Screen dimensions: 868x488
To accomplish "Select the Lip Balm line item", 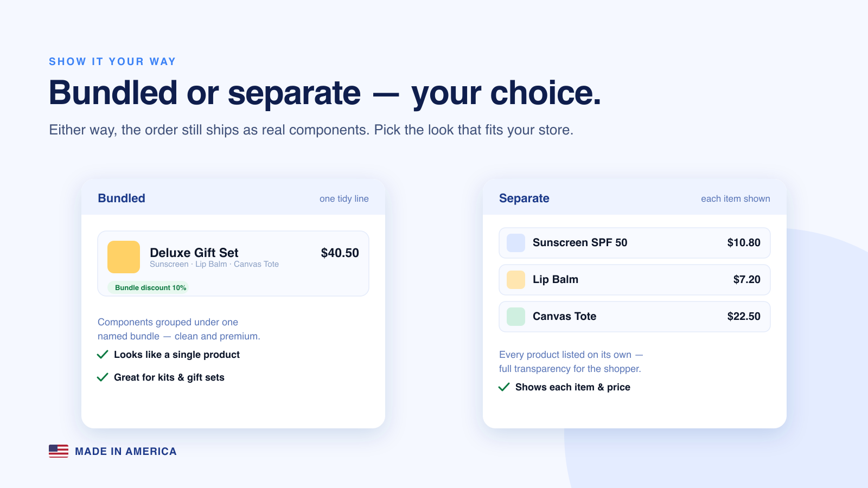I will (x=635, y=280).
